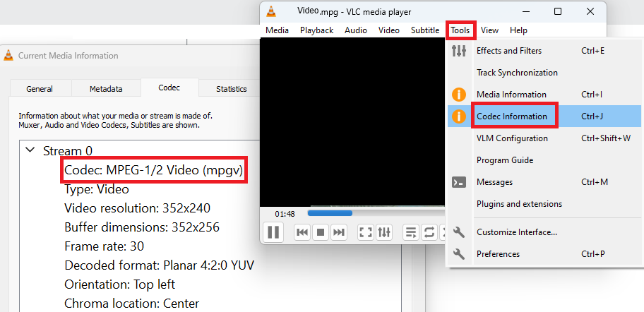Skip to previous media track

tap(302, 233)
